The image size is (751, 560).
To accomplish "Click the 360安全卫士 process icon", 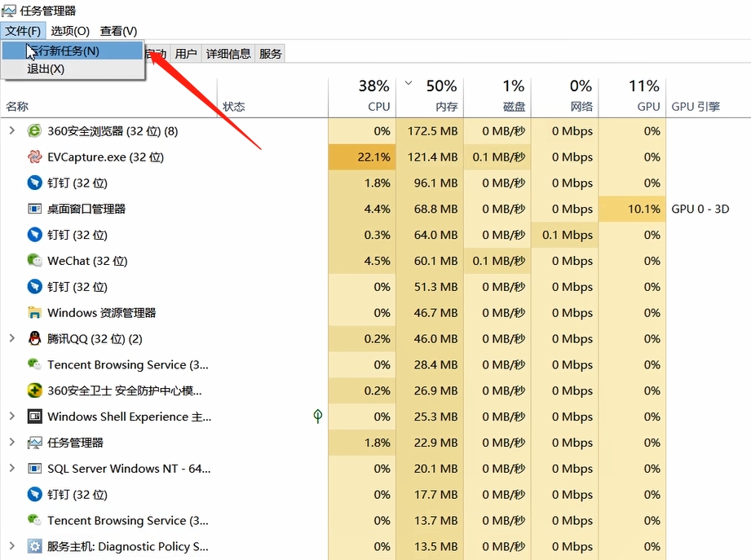I will pos(34,390).
